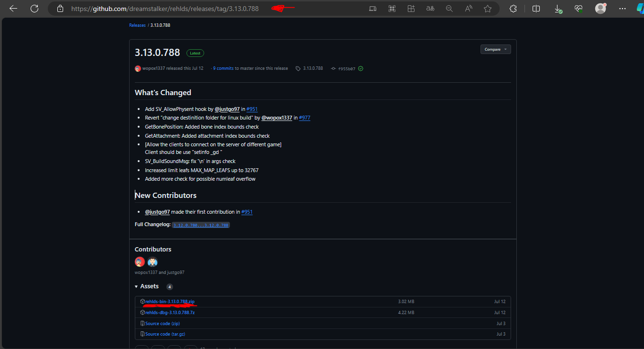Viewport: 644px width, 349px height.
Task: Select the 3.13.0.788 release title
Action: (x=157, y=53)
